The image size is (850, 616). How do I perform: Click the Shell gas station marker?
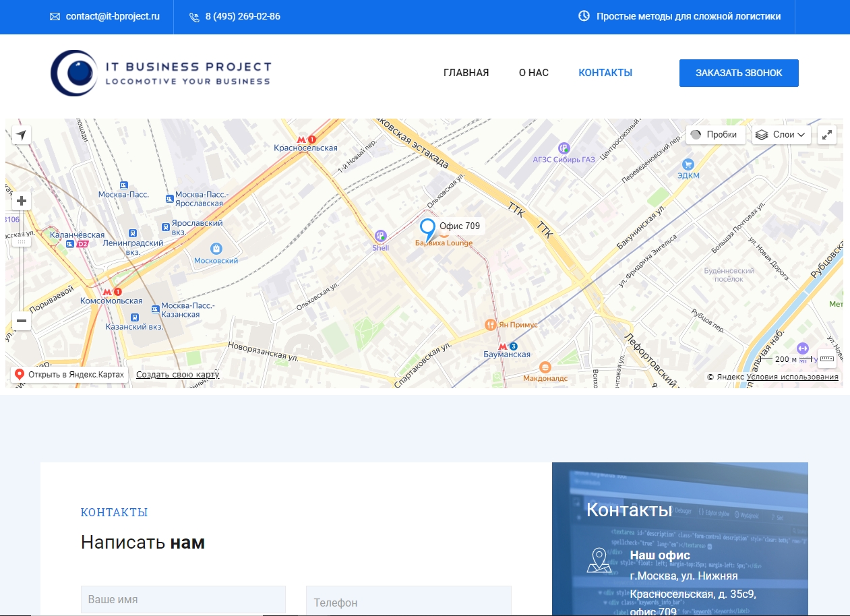[x=381, y=236]
